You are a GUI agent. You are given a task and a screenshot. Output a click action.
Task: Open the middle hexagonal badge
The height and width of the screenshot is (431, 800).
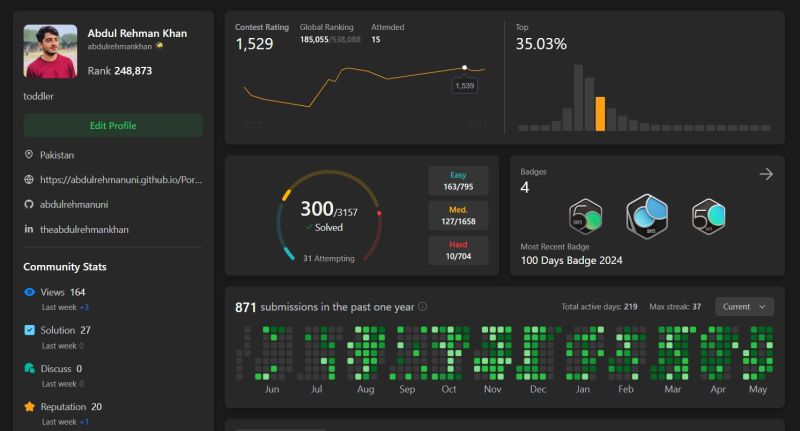[647, 216]
